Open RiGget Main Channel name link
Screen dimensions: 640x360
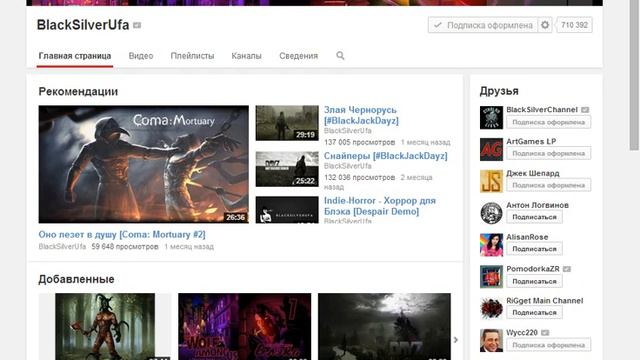point(544,301)
